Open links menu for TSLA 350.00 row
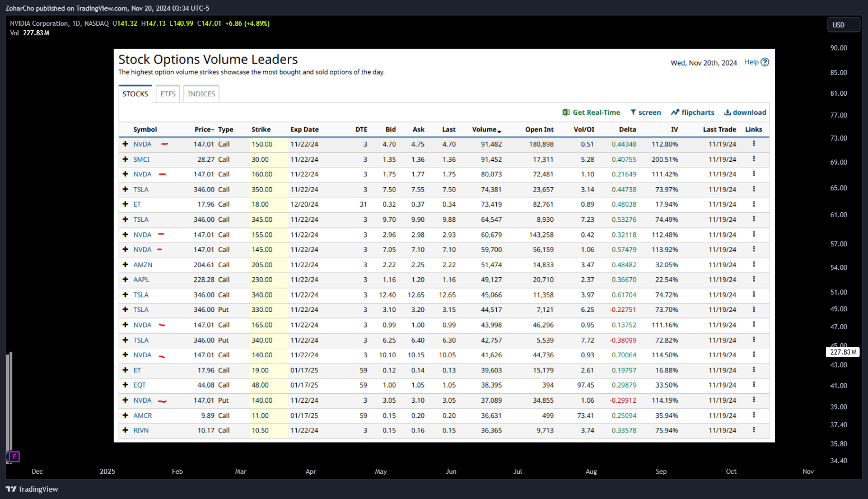 click(754, 189)
